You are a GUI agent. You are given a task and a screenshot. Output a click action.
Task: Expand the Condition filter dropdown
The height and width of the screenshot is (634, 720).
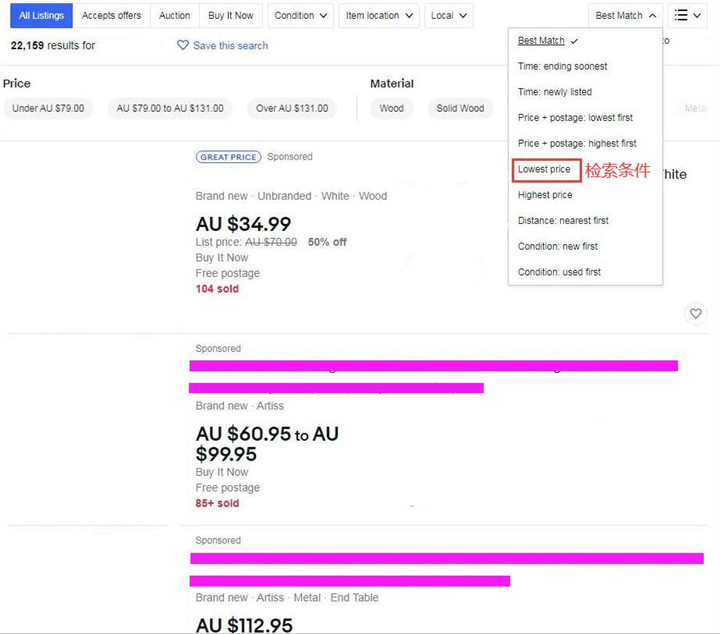(x=301, y=15)
